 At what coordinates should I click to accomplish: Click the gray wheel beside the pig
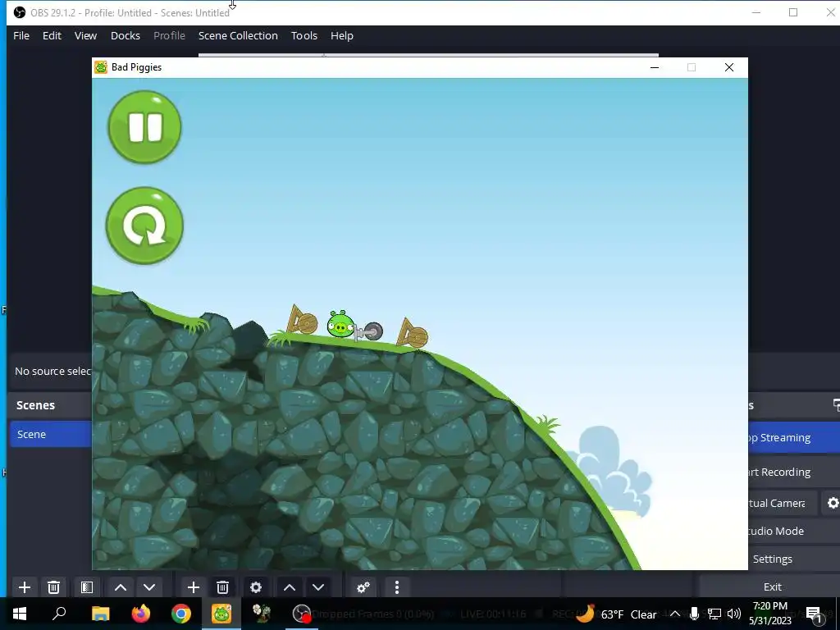tap(373, 331)
